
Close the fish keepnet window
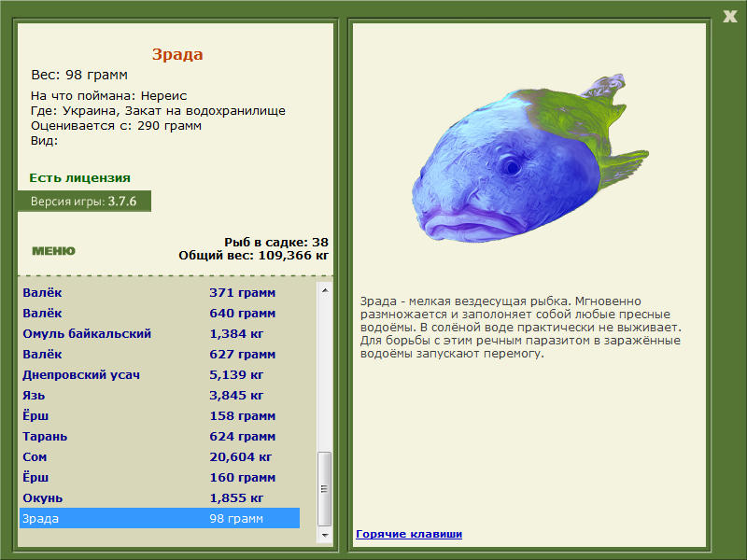[x=729, y=16]
